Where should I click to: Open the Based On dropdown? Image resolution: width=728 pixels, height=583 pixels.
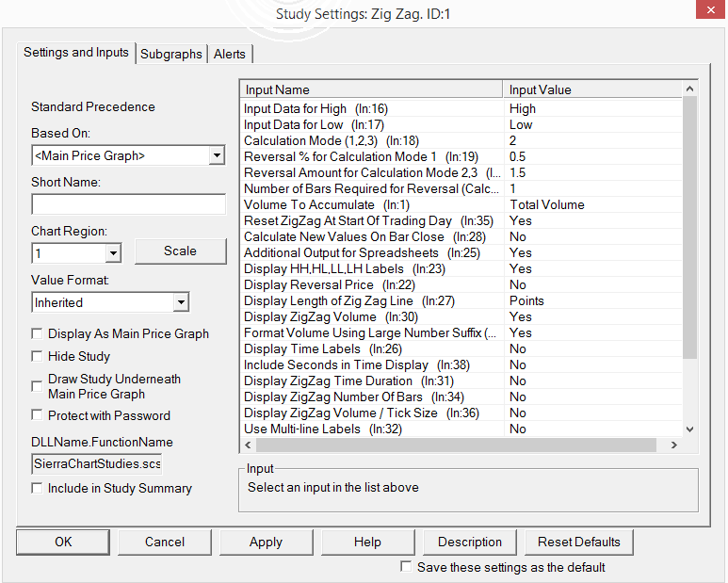tap(217, 155)
